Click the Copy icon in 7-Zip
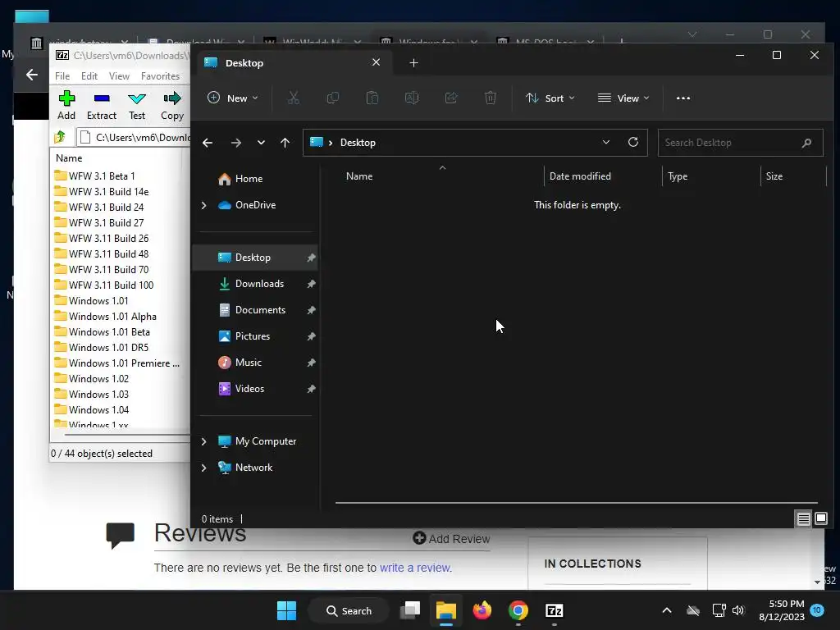 tap(172, 98)
